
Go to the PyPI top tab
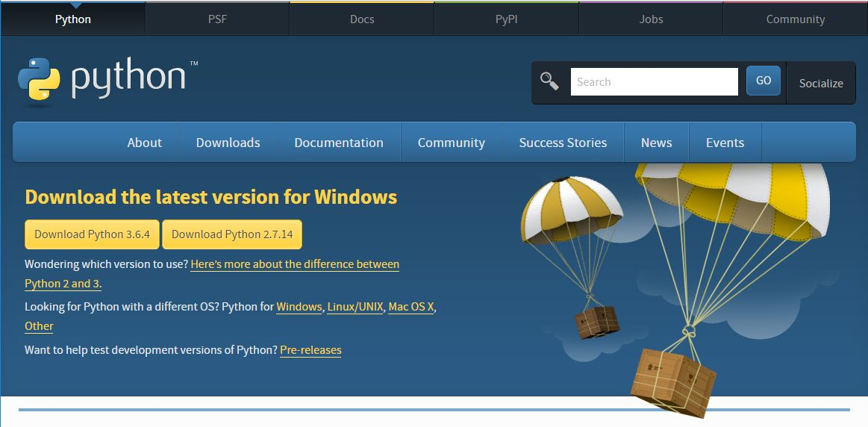tap(507, 19)
